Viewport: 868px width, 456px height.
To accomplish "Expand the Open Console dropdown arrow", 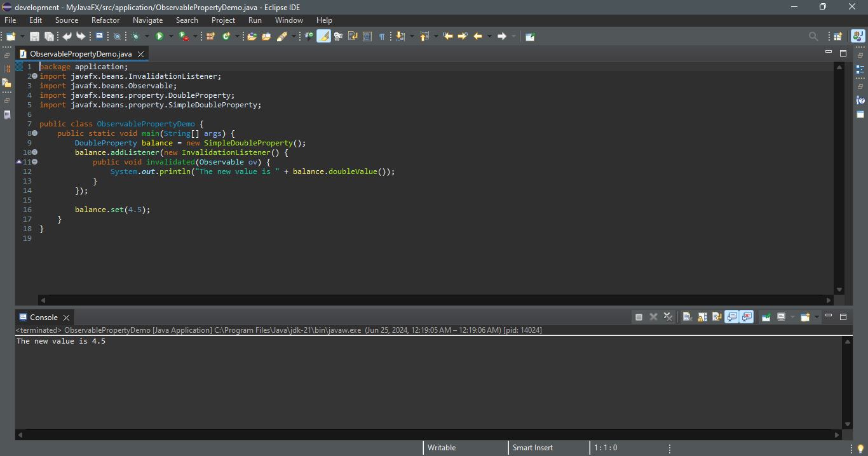I will pyautogui.click(x=817, y=317).
